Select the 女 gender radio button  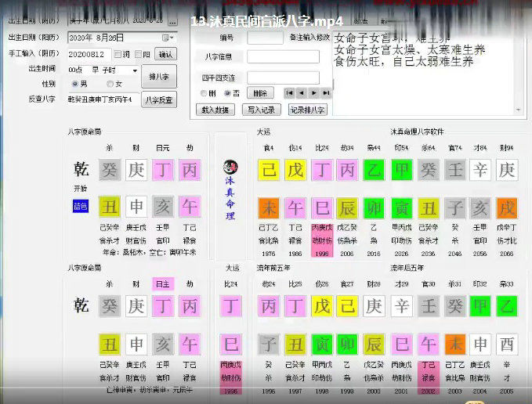pyautogui.click(x=110, y=84)
